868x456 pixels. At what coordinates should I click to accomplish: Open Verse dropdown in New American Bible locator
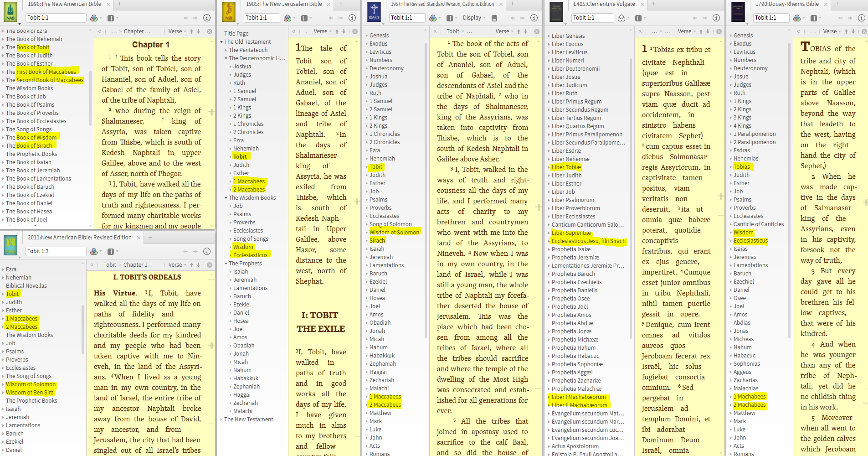pyautogui.click(x=177, y=31)
